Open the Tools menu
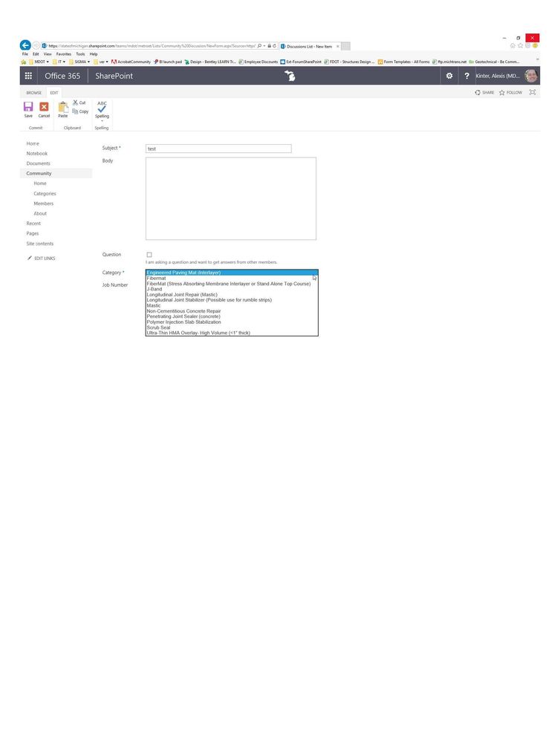This screenshot has height=742, width=560. pyautogui.click(x=80, y=54)
